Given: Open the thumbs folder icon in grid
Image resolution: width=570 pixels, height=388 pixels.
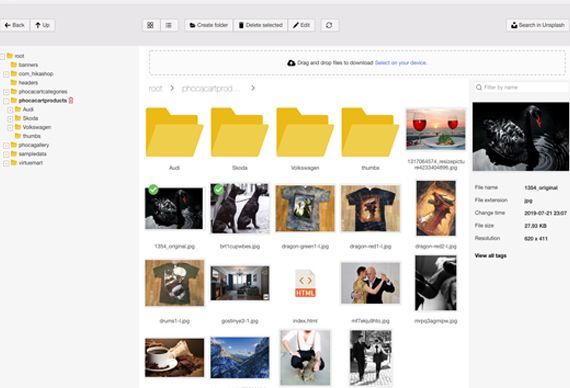Looking at the screenshot, I should pyautogui.click(x=370, y=132).
